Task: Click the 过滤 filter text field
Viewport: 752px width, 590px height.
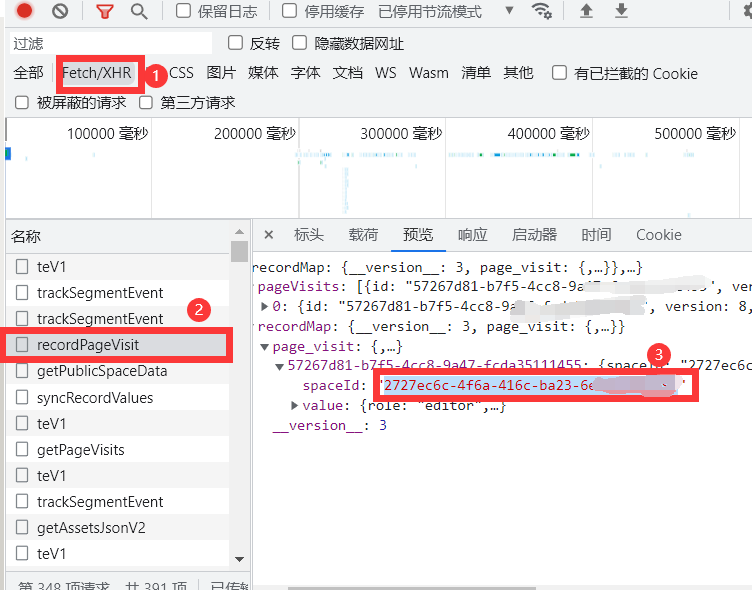Action: (110, 44)
